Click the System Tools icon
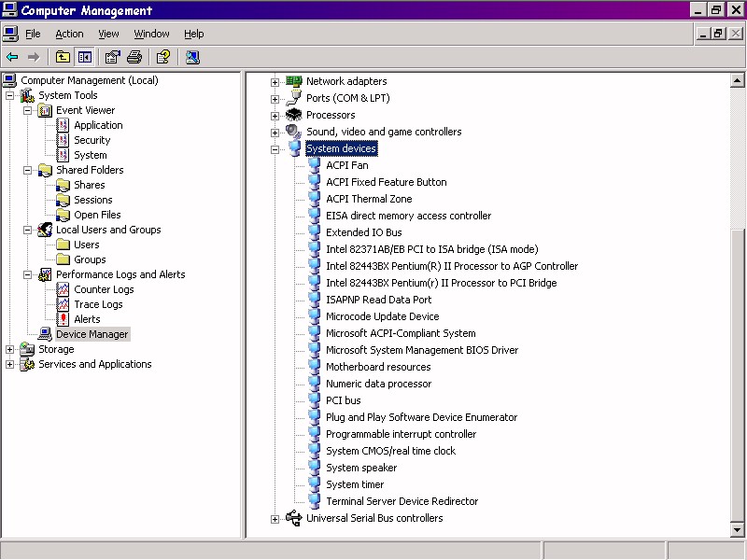Screen dimensions: 747x560 (27, 95)
